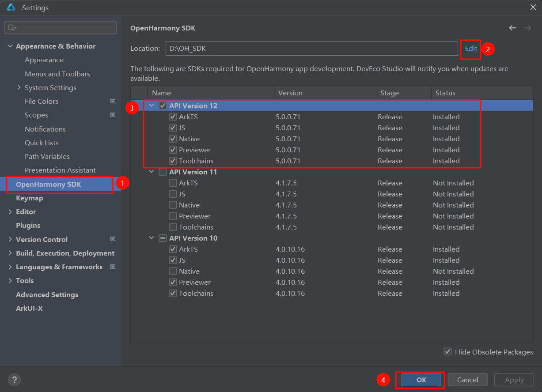Toggle Hide Obsolete Packages checkbox
The image size is (542, 392).
448,352
